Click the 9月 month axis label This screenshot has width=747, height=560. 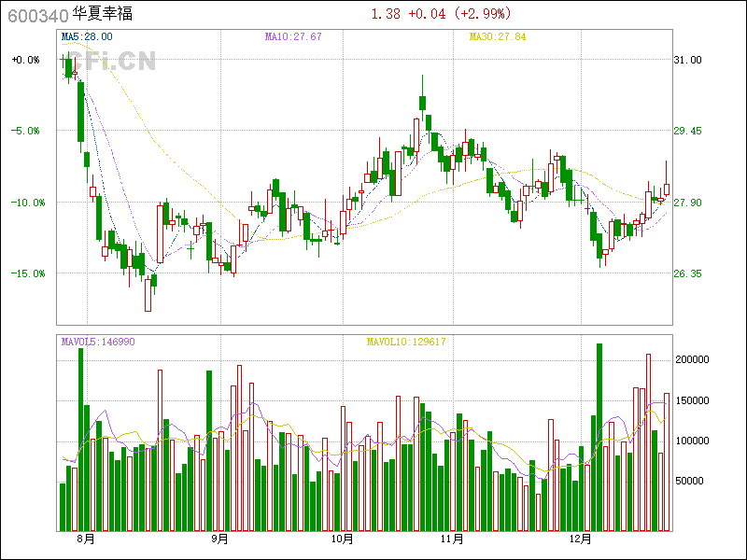point(219,539)
